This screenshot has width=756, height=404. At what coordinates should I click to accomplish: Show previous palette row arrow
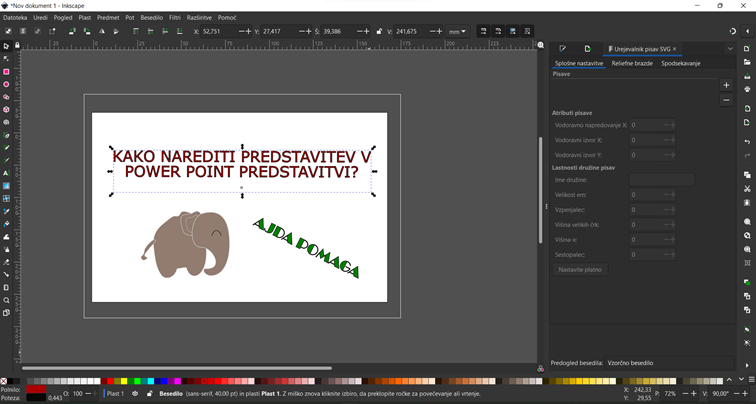click(x=729, y=381)
